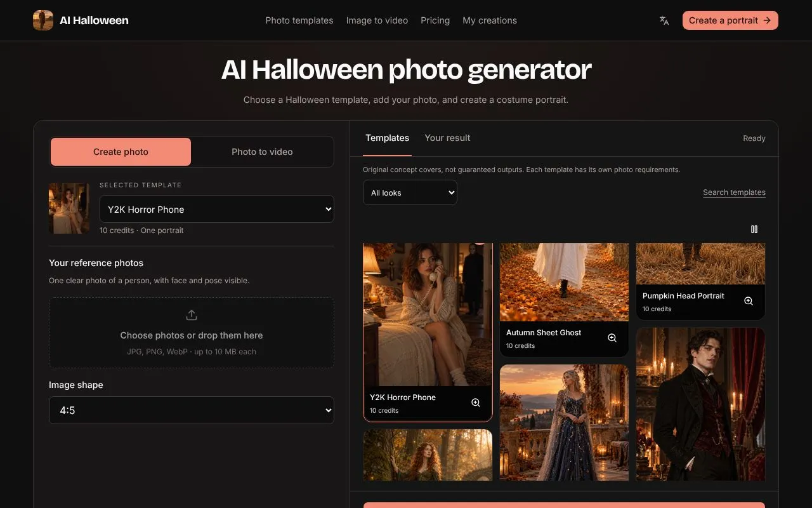The height and width of the screenshot is (508, 812).
Task: Zoom the Autumn Sheet Ghost preview icon
Action: click(x=612, y=338)
